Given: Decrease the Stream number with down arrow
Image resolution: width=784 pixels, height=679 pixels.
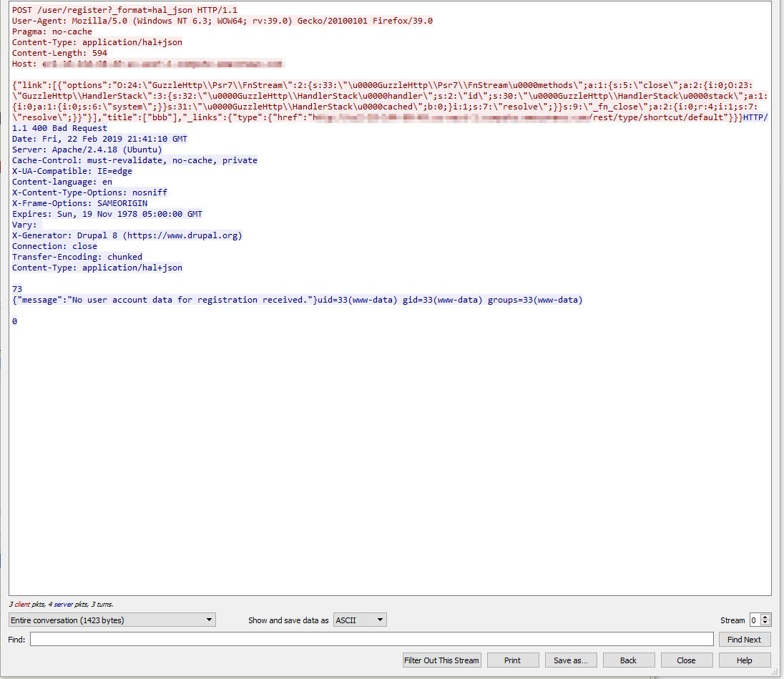Looking at the screenshot, I should click(x=766, y=623).
